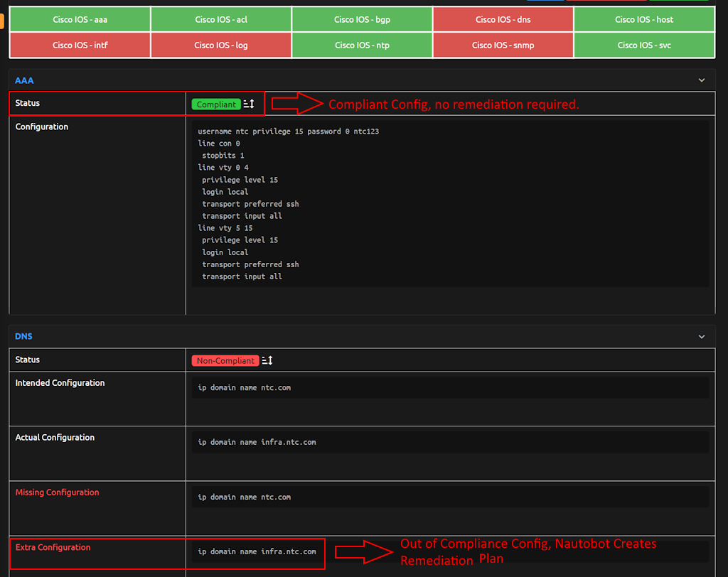Image resolution: width=728 pixels, height=577 pixels.
Task: Collapse the AAA section using its chevron
Action: [x=701, y=80]
